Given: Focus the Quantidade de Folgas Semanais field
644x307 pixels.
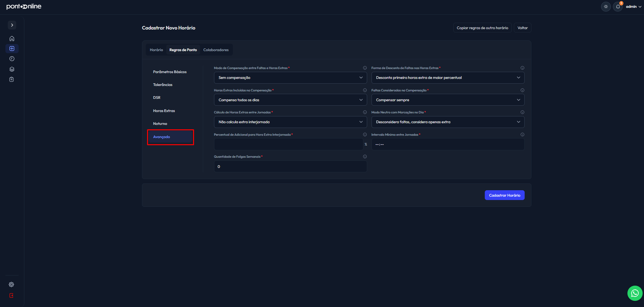Looking at the screenshot, I should 290,166.
